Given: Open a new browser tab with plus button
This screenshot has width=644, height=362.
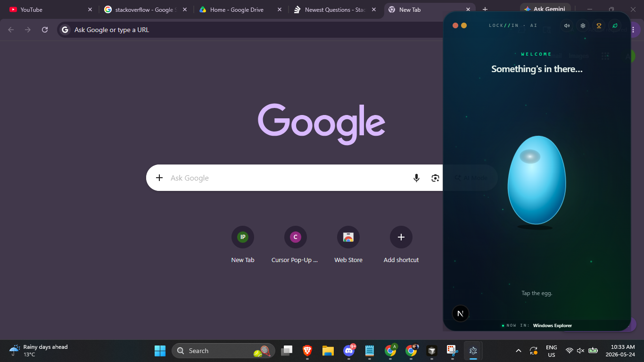Looking at the screenshot, I should click(485, 9).
